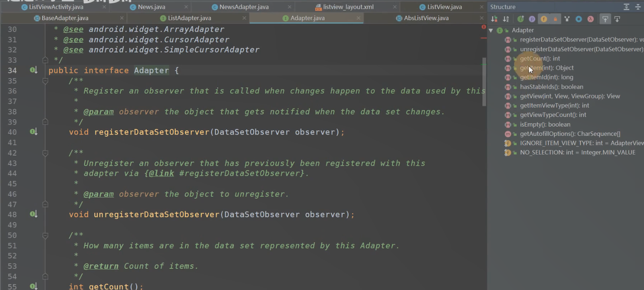Switch to the NewsAdapter.java tab
This screenshot has height=290, width=644.
tap(244, 7)
